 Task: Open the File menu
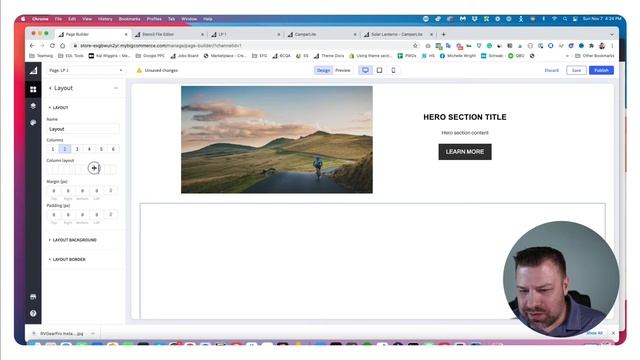point(58,19)
